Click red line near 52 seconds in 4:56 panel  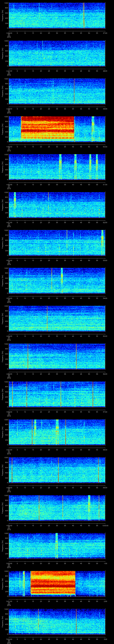tap(93, 394)
